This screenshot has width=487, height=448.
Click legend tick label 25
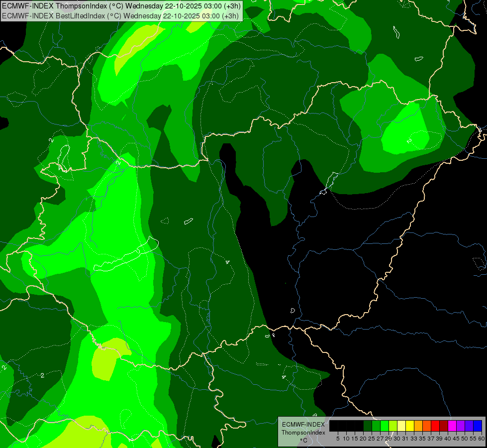point(372,439)
